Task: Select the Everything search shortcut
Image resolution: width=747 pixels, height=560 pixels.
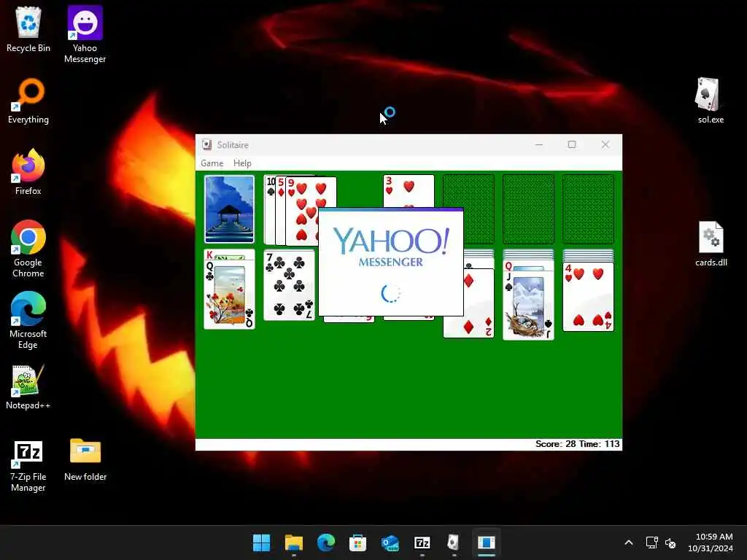Action: [28, 101]
